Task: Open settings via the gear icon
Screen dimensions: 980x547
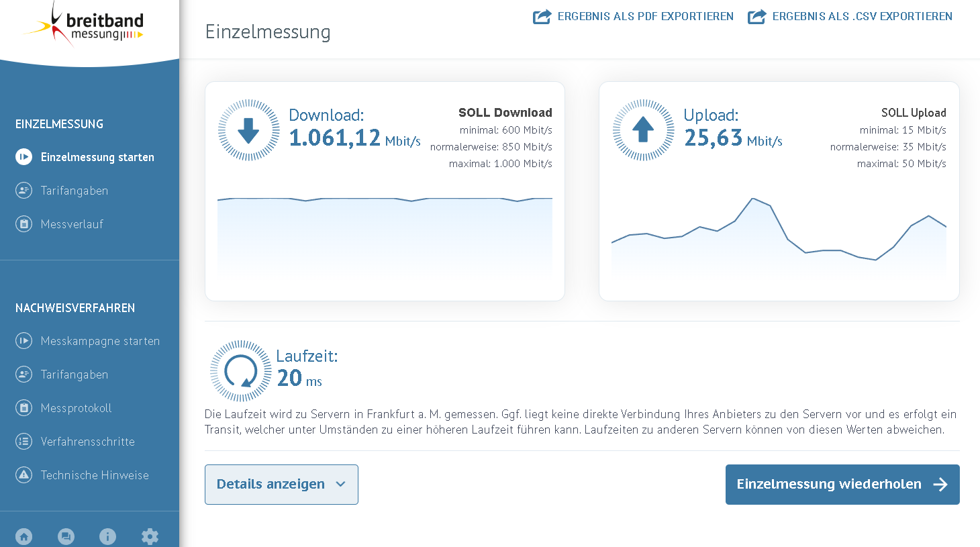Action: (x=150, y=536)
